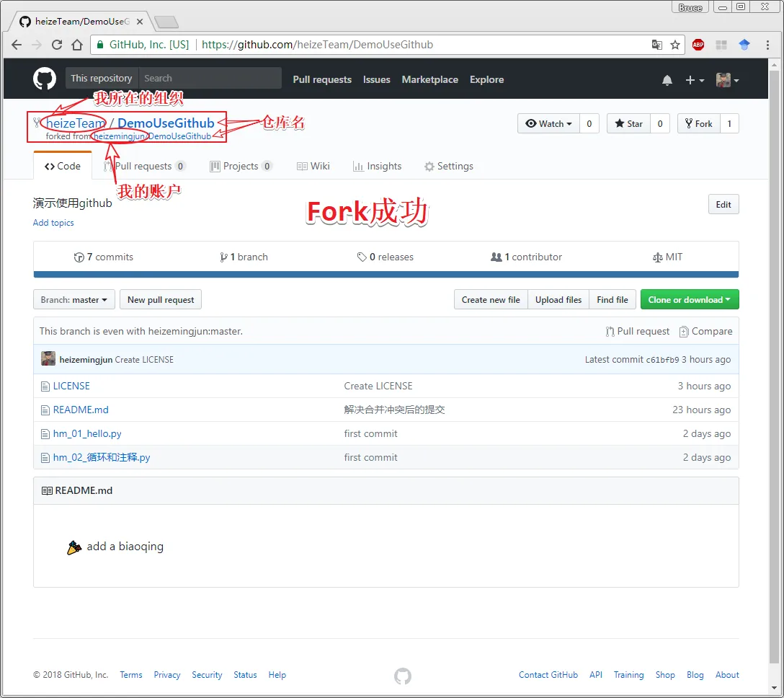Open the plus create-new menu
Screen dimensions: 784x698
tap(695, 80)
